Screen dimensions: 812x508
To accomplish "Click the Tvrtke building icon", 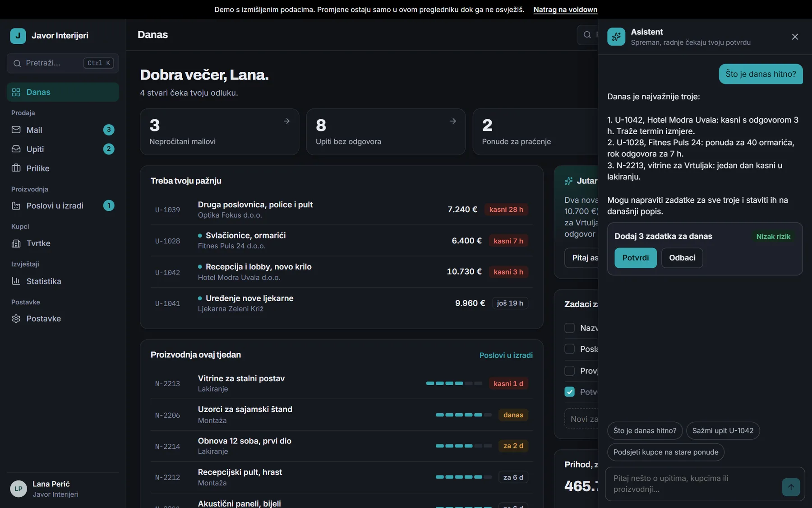I will tap(16, 243).
